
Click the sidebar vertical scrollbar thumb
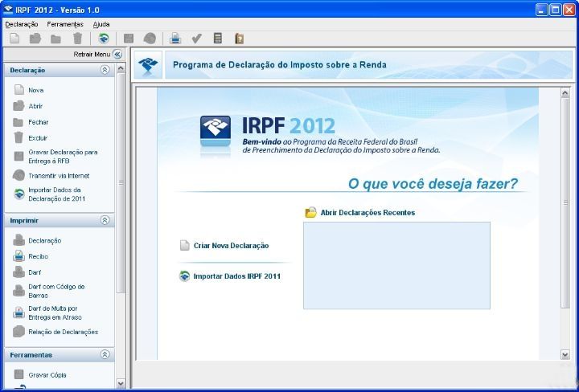click(121, 183)
